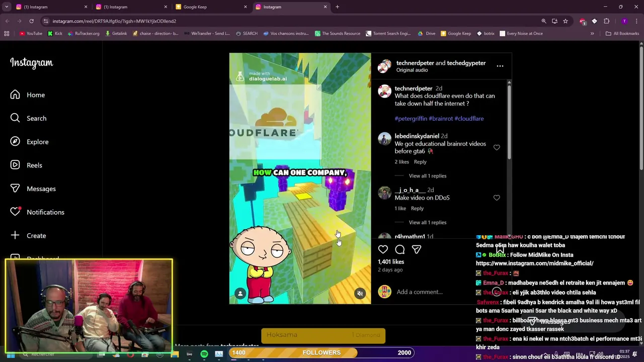
Task: Click '2 likes' on lebedinskydaniel's comment
Action: (401, 162)
